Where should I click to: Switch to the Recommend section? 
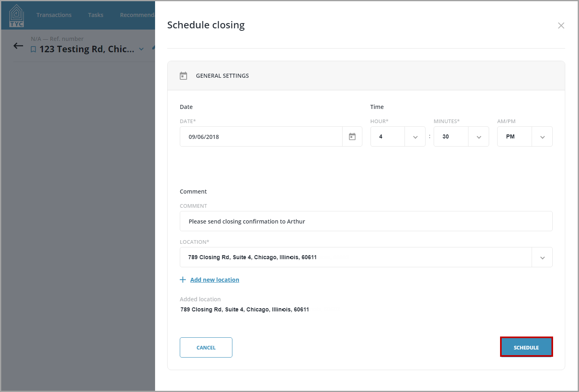click(x=137, y=15)
